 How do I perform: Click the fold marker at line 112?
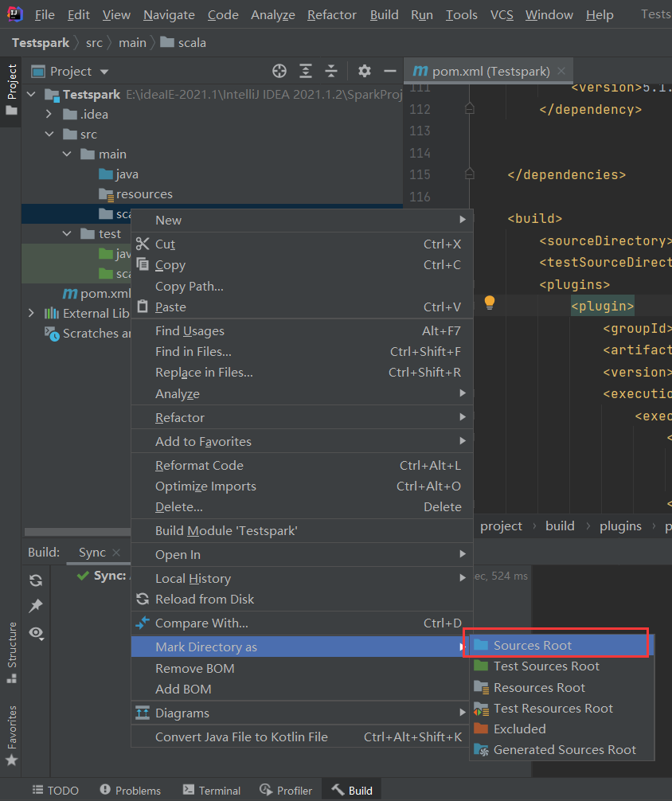pos(470,109)
